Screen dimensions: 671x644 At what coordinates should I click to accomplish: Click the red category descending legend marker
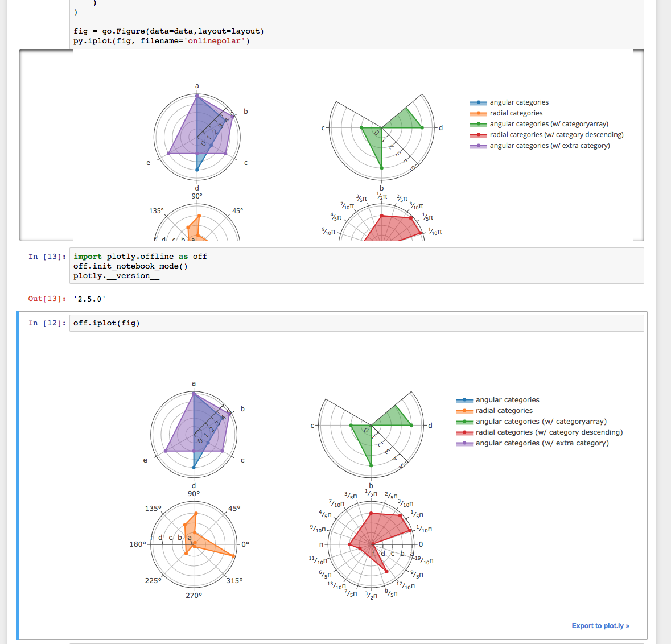point(478,134)
